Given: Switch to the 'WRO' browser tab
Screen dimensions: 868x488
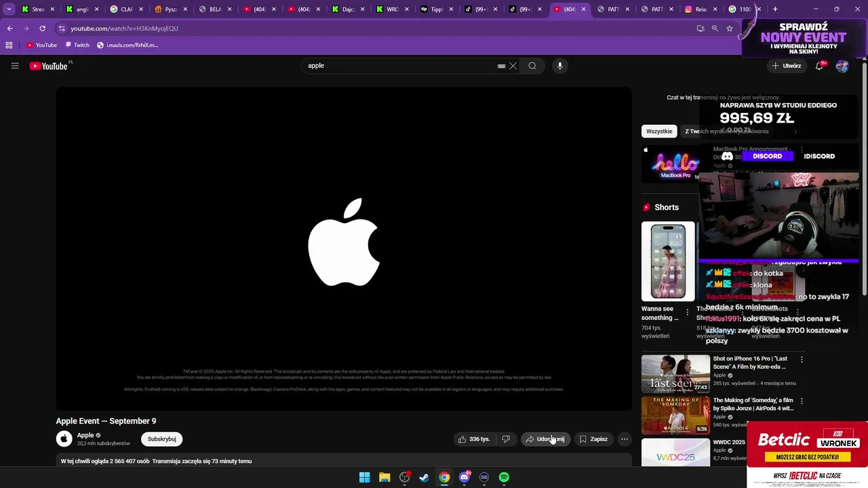Looking at the screenshot, I should click(x=392, y=9).
